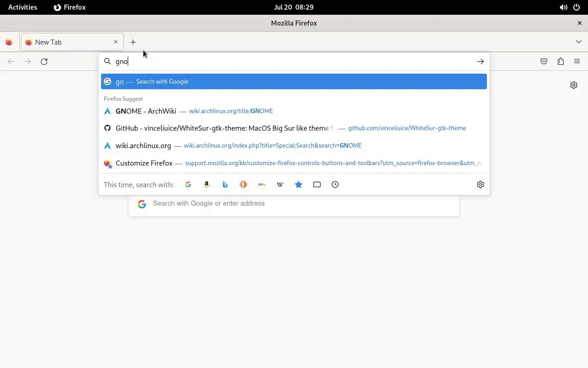Open the Extensions puzzle icon

point(560,61)
